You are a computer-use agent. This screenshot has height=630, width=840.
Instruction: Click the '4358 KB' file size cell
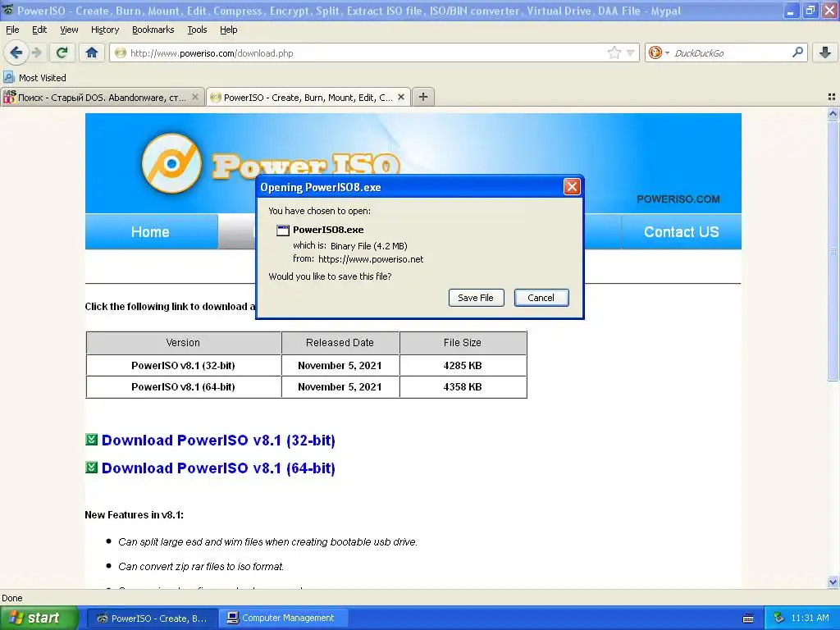pyautogui.click(x=463, y=387)
